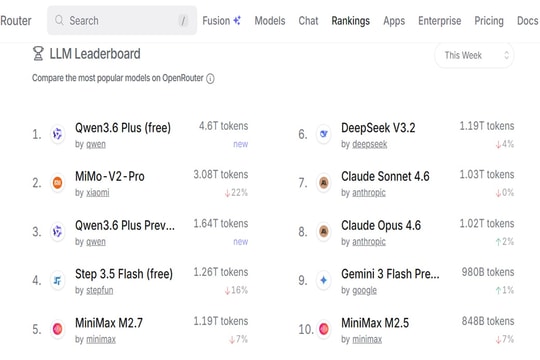Click the 16% decrease indicator
The height and width of the screenshot is (360, 540).
(236, 290)
